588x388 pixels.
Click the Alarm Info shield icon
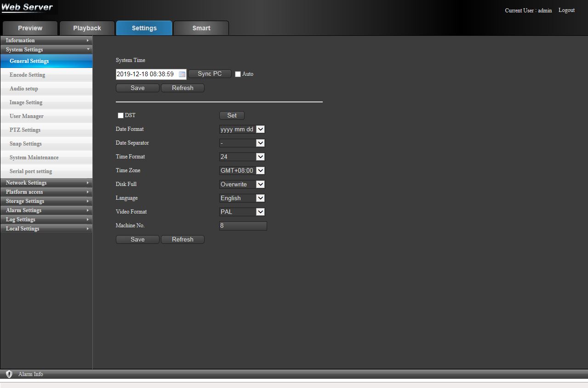[9, 374]
